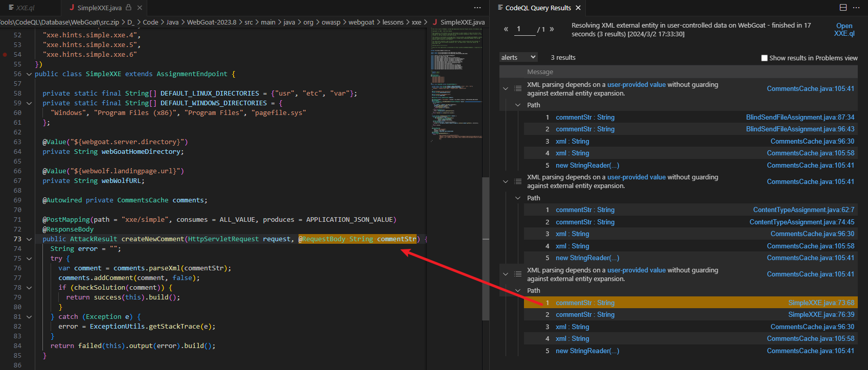
Task: Select breadcrumb item 'WebGoat-2023.8'
Action: coord(212,22)
